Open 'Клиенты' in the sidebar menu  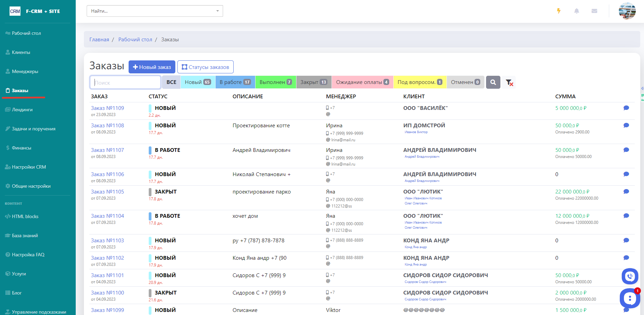(x=21, y=52)
